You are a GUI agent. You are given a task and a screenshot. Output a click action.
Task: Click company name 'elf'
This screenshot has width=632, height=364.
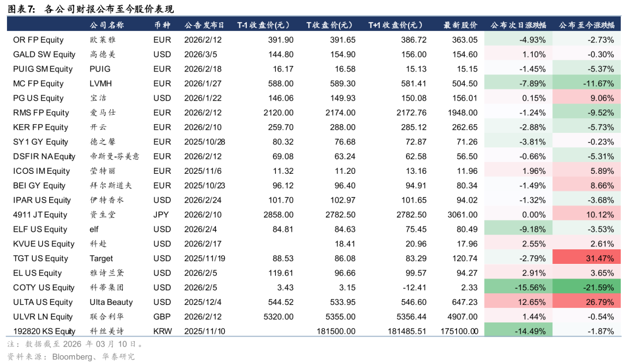94,229
